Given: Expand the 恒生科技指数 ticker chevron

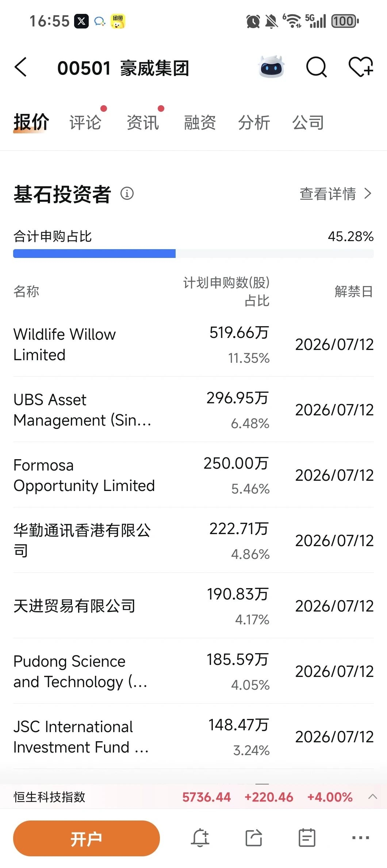Looking at the screenshot, I should click(x=373, y=797).
